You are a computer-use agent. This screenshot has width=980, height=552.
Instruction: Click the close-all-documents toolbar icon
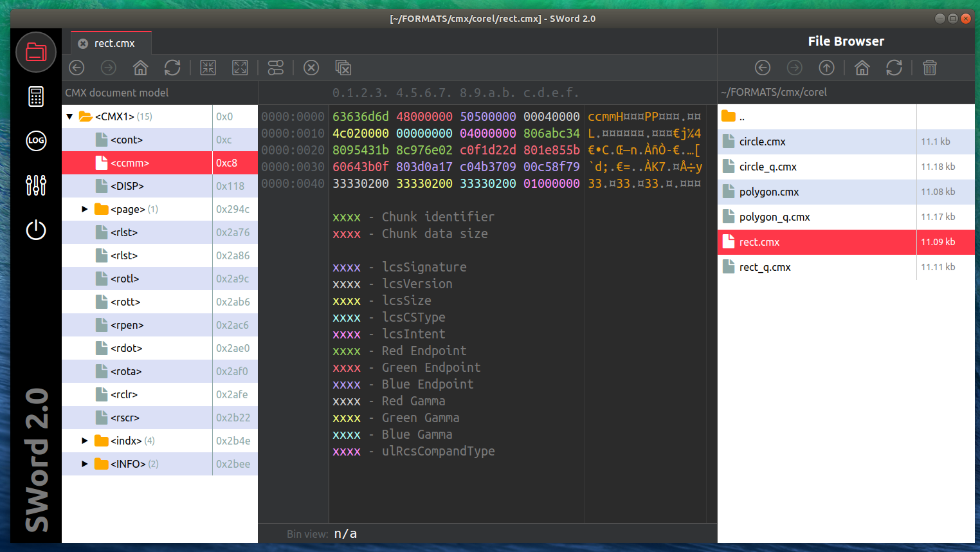tap(343, 68)
